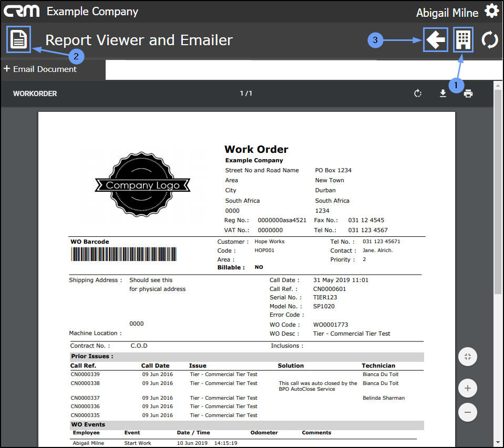Click the 1 / 1 page indicator

coord(246,93)
